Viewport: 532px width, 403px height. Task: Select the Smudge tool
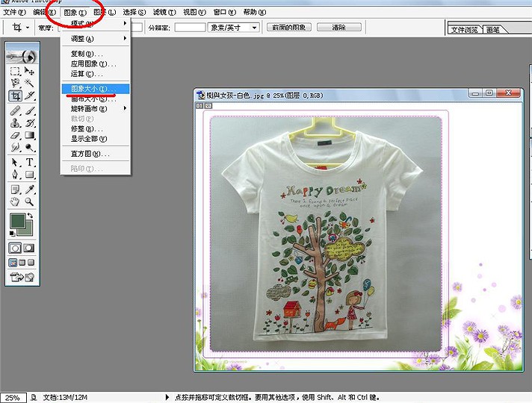15,148
